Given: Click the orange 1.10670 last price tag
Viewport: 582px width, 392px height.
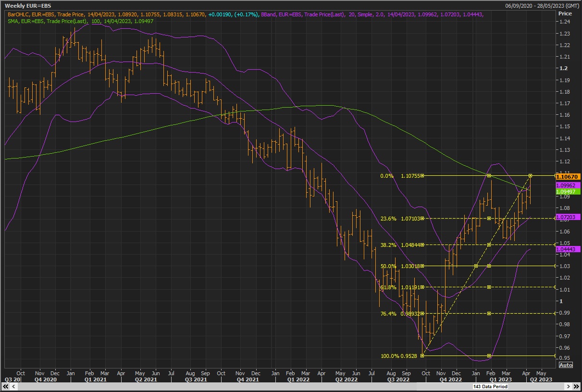Looking at the screenshot, I should coord(568,177).
